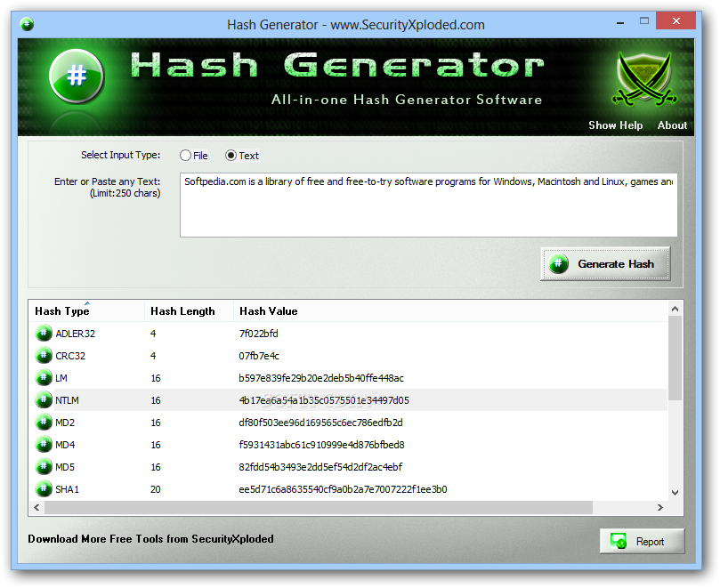Click the LM hash value b597e839fe29b20e2deb5b40ffe448ac
This screenshot has width=720, height=588.
[321, 378]
